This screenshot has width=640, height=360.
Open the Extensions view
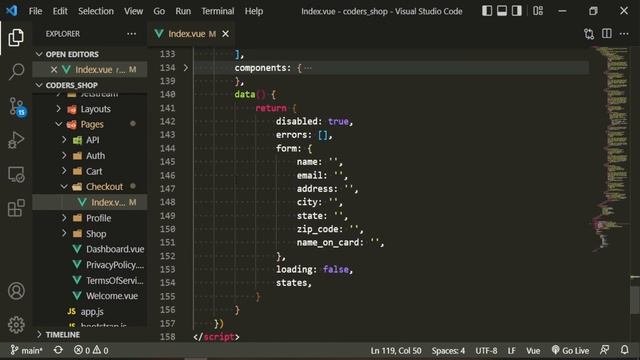click(x=16, y=208)
